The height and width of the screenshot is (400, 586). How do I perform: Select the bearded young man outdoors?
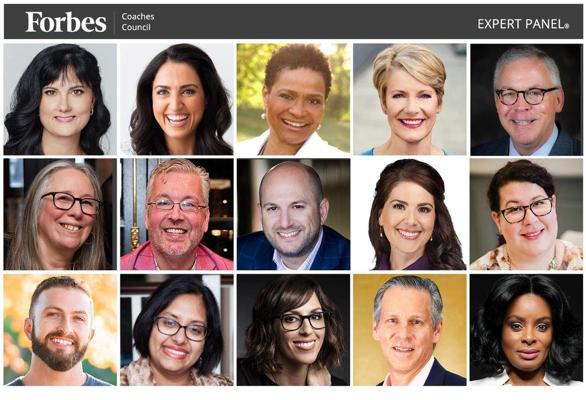pos(60,330)
